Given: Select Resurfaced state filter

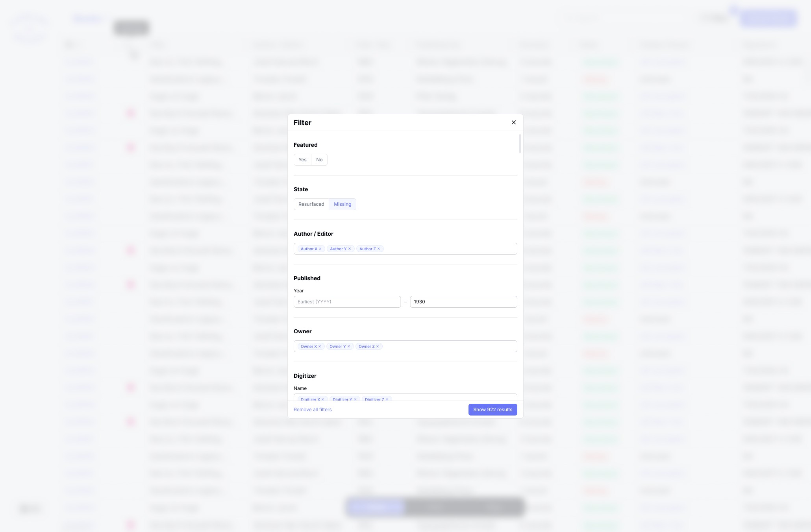Looking at the screenshot, I should tap(311, 204).
